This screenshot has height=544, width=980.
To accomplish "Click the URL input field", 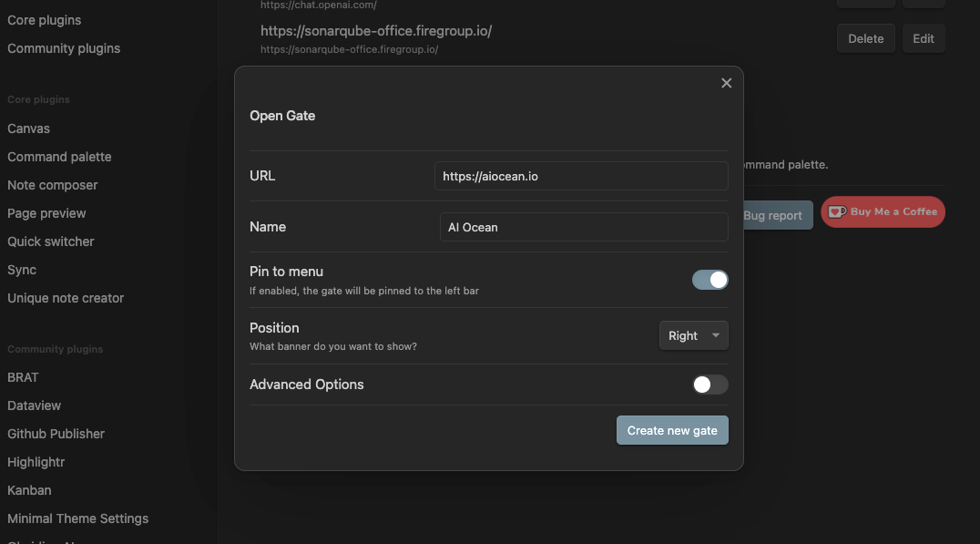I will click(580, 176).
